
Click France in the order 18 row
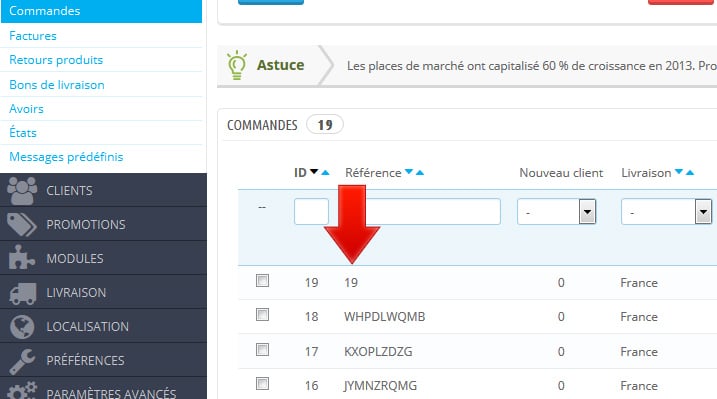tap(639, 317)
